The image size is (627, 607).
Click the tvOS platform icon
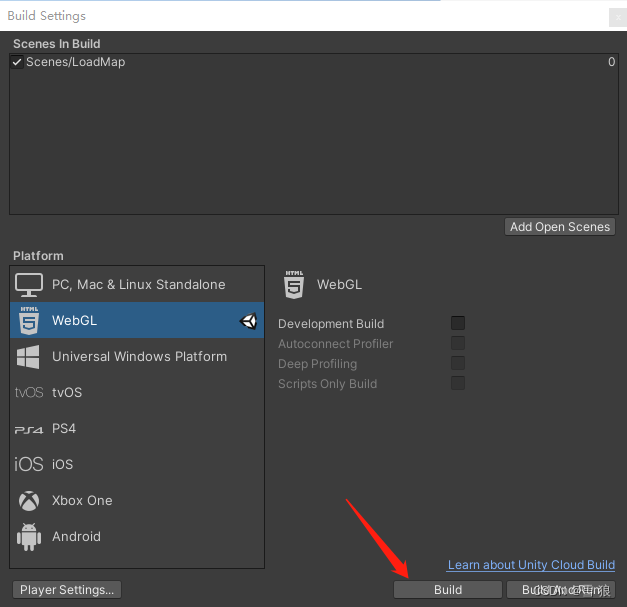click(29, 392)
